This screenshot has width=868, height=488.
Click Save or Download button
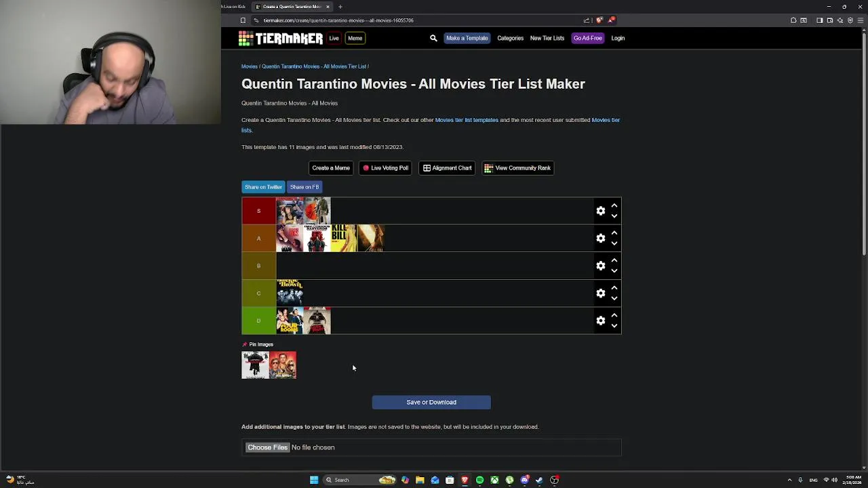pos(431,403)
